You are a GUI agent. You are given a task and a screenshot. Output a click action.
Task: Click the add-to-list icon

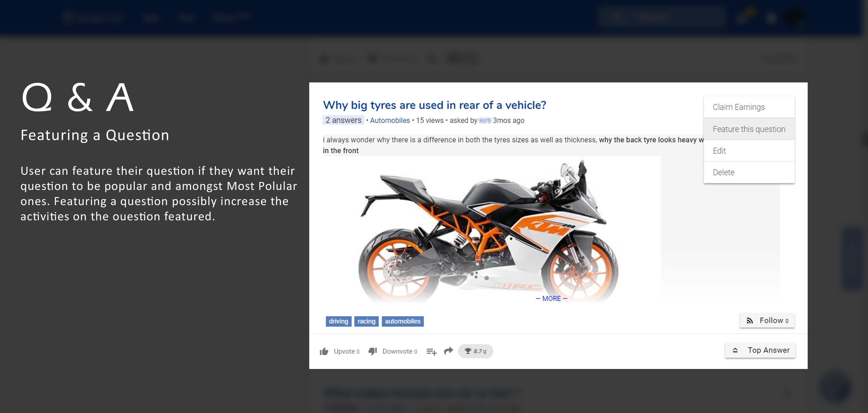point(431,352)
